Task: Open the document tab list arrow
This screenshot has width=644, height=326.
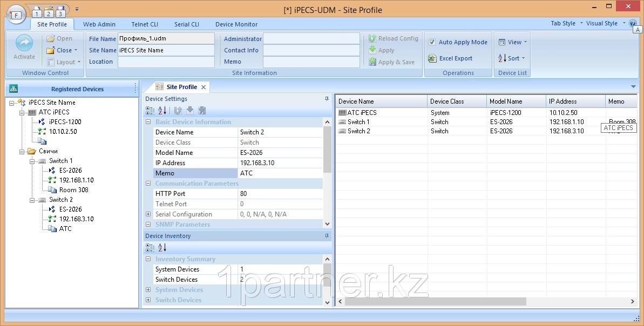Action: [633, 87]
